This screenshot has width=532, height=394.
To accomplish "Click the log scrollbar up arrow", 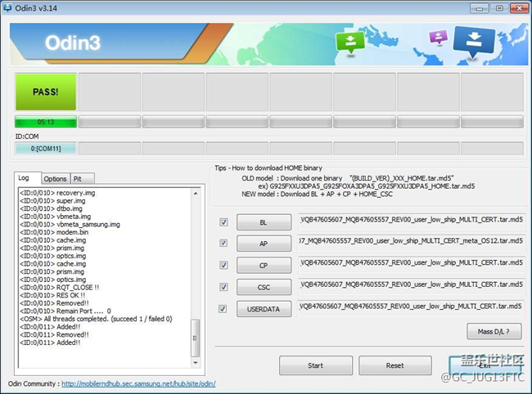I will pyautogui.click(x=196, y=193).
